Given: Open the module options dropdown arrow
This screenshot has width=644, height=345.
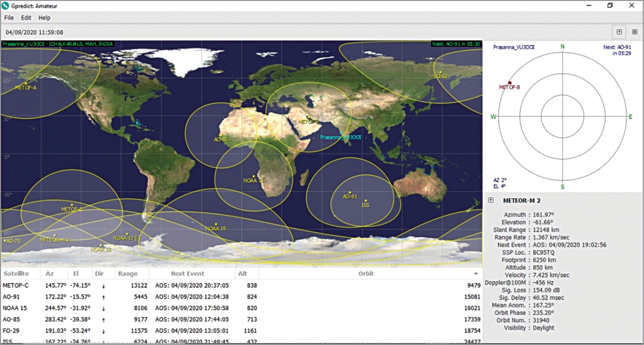Looking at the screenshot, I should coord(619,31).
